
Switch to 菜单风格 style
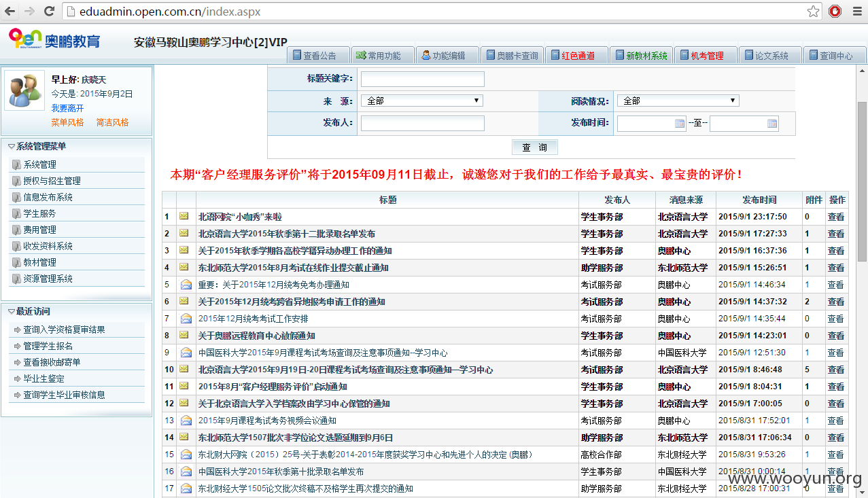(67, 122)
